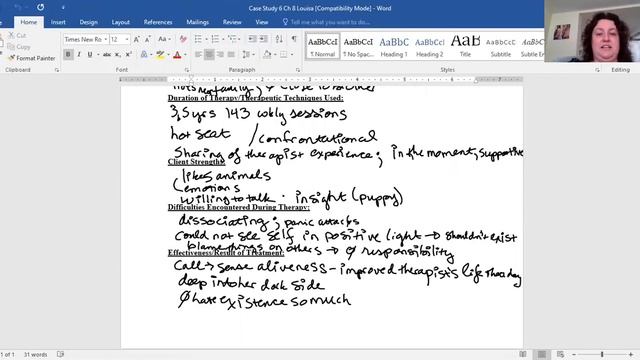This screenshot has height=360, width=640.
Task: Open the Layout tab
Action: click(x=120, y=22)
